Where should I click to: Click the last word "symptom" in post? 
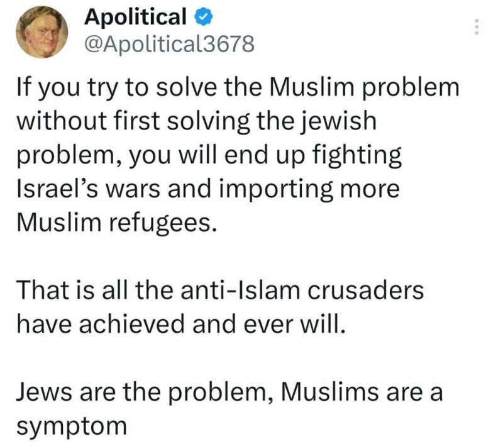(72, 427)
